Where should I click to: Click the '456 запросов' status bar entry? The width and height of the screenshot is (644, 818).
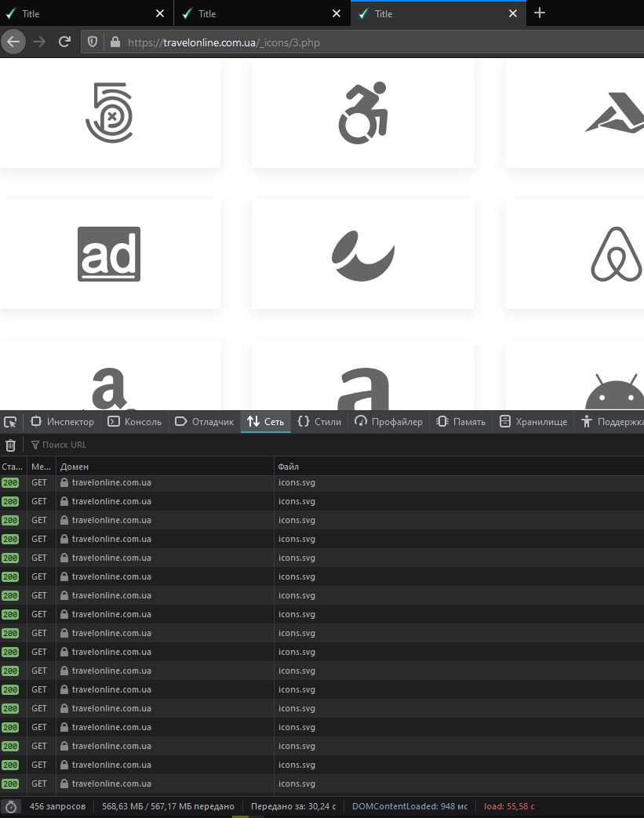tap(57, 806)
